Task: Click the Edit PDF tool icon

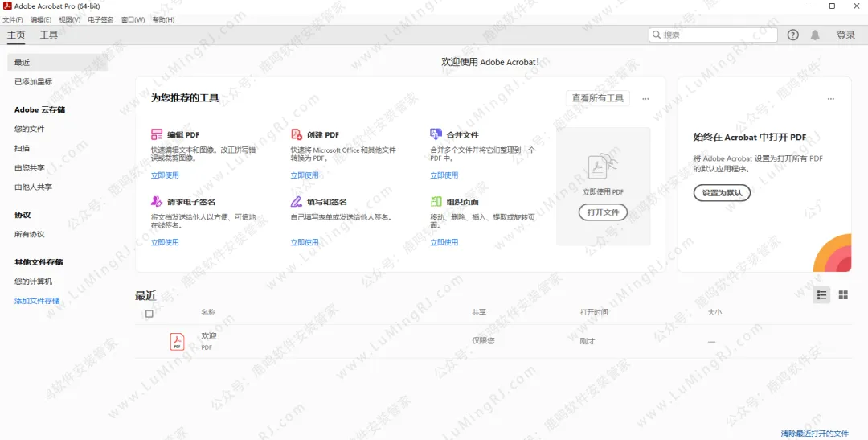Action: [157, 134]
